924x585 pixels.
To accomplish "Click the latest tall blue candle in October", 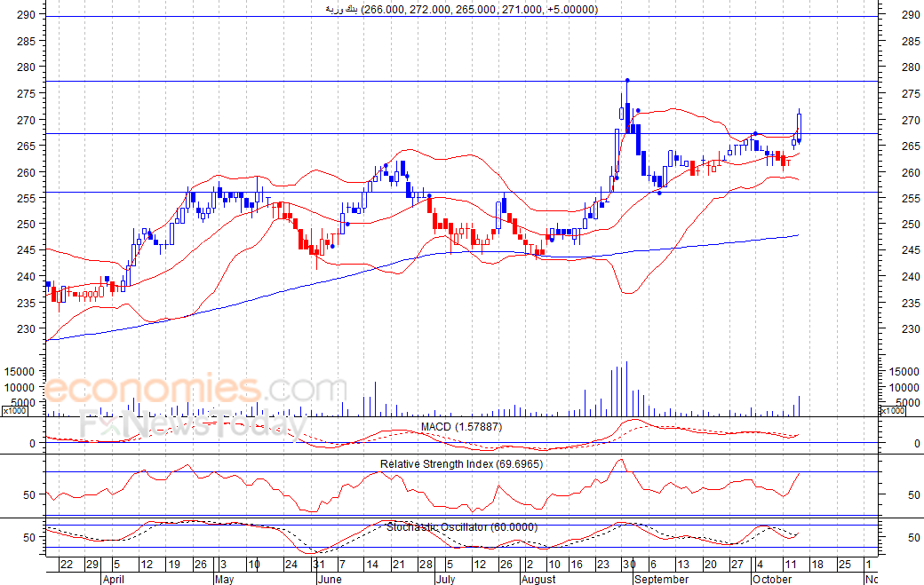I will pos(799,126).
